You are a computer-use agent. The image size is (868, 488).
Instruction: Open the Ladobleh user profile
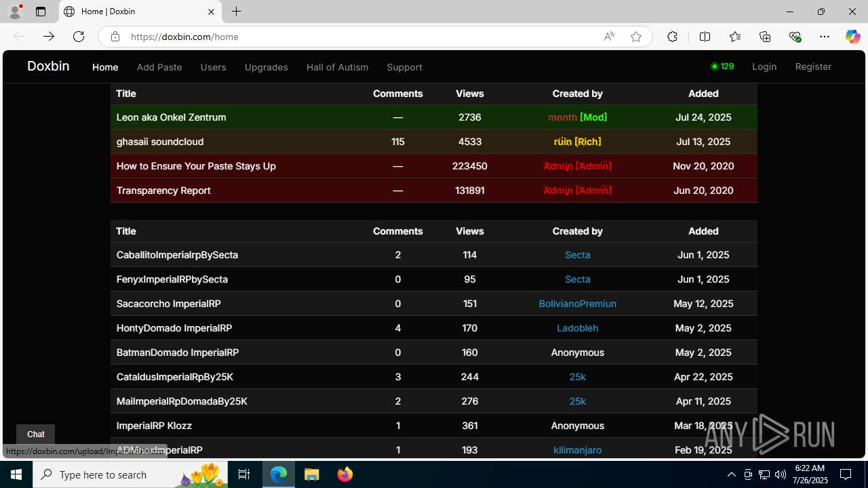[x=578, y=328]
